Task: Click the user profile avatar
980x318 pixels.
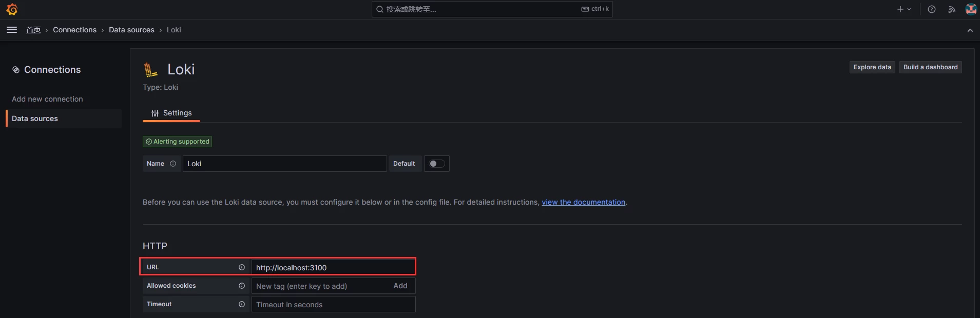Action: pyautogui.click(x=970, y=9)
